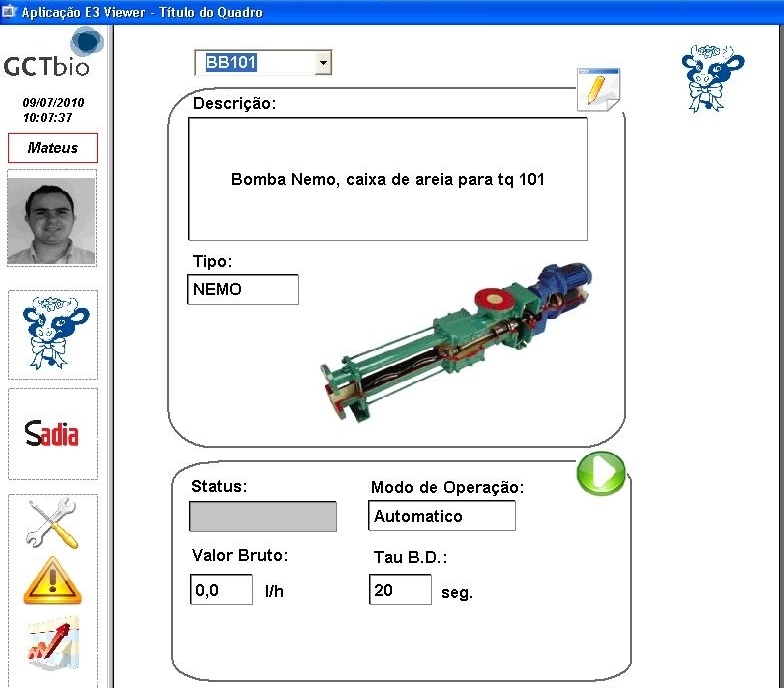Click the Valor Bruto label
This screenshot has width=784, height=688.
coord(240,555)
